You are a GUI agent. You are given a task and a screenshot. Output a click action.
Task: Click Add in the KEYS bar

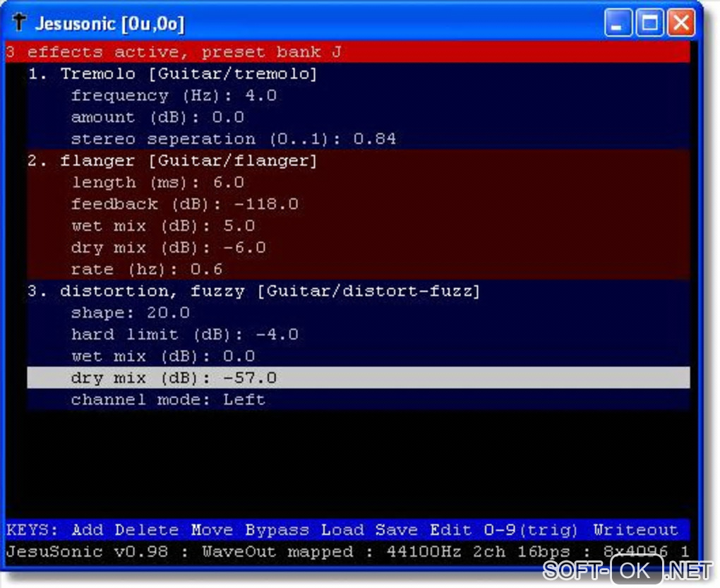point(88,530)
